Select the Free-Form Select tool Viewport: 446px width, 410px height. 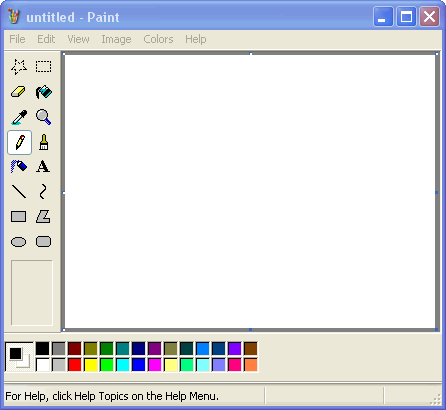pos(19,67)
